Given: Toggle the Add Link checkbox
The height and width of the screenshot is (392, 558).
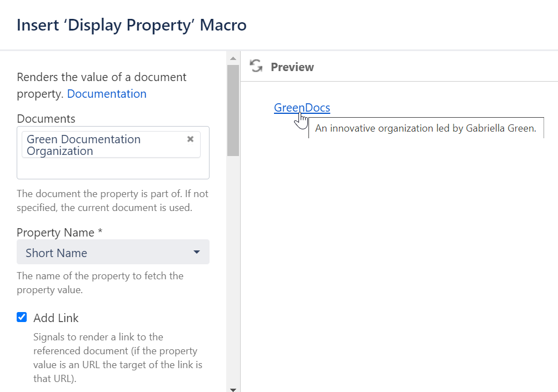Looking at the screenshot, I should coord(22,318).
